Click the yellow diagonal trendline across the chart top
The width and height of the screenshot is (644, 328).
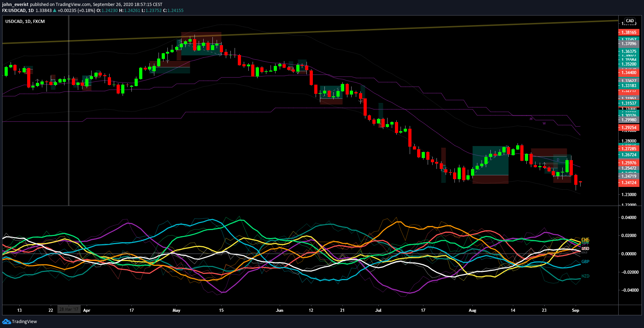[x=310, y=32]
